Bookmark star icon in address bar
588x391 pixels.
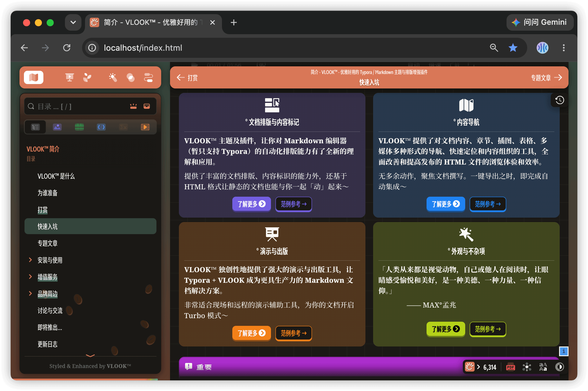point(513,48)
